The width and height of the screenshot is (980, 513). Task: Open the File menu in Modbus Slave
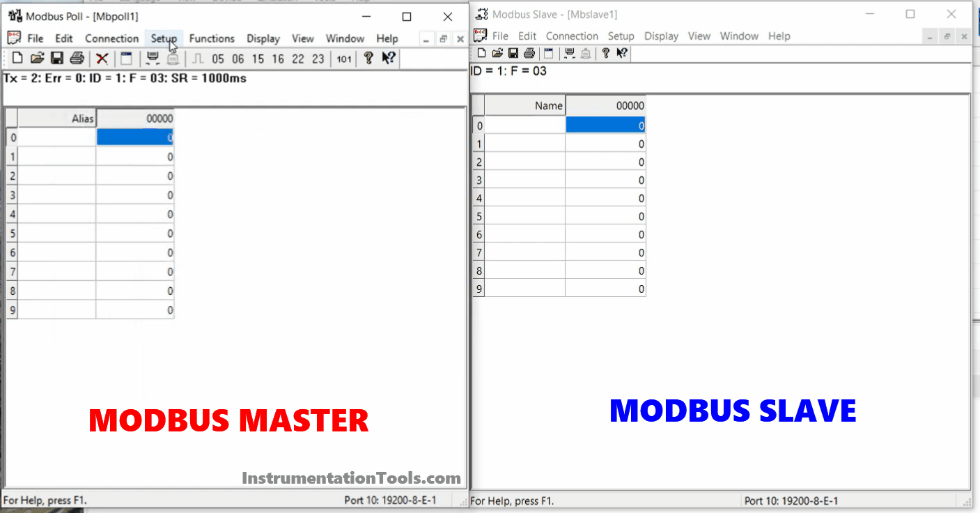(x=500, y=36)
